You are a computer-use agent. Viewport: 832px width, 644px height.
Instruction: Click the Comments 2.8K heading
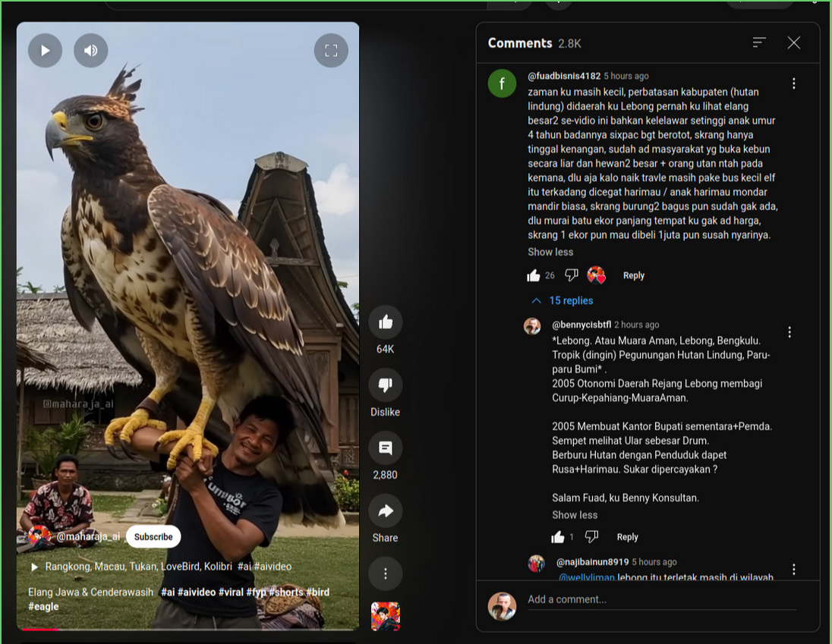(x=534, y=43)
